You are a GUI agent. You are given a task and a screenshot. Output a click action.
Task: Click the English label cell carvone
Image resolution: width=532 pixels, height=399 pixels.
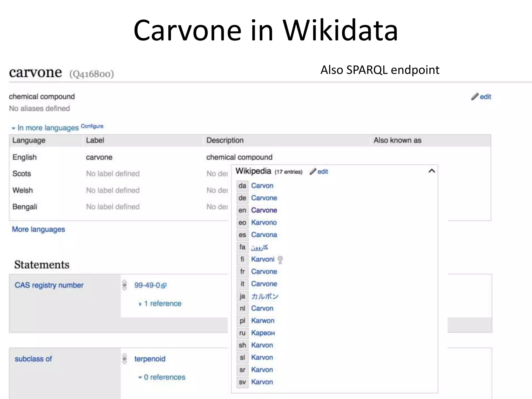[99, 157]
